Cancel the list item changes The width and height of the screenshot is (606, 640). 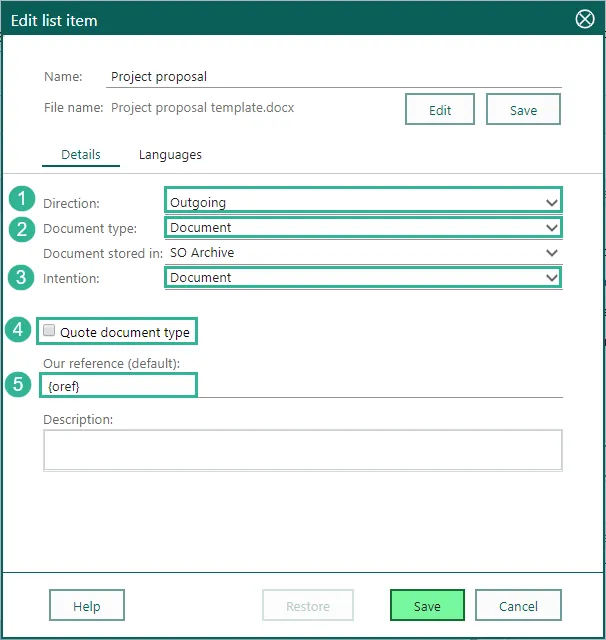pyautogui.click(x=518, y=606)
